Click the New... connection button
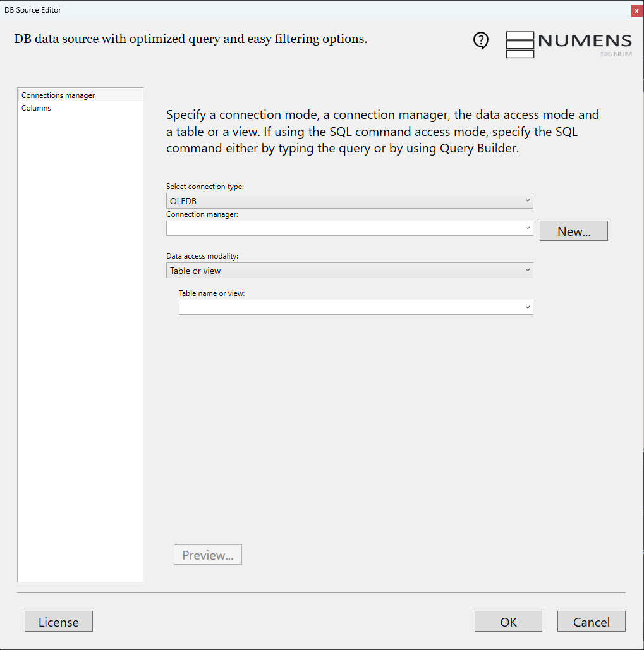 point(573,231)
